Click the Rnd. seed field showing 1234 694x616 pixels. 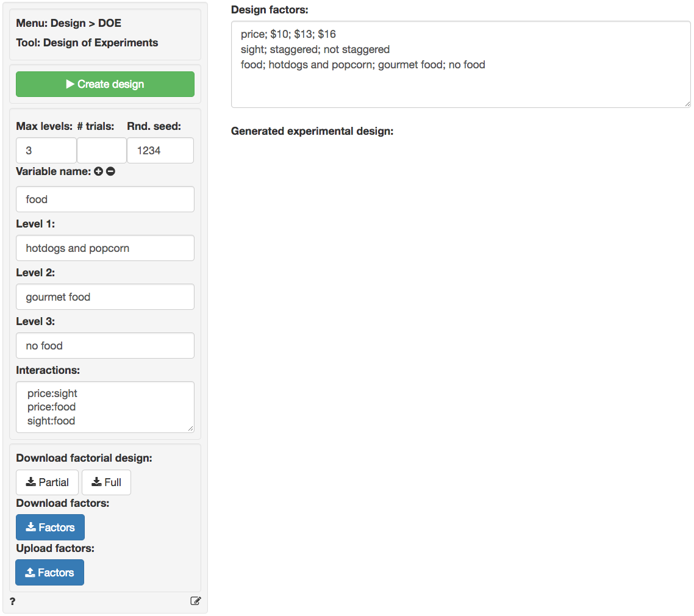tap(160, 151)
